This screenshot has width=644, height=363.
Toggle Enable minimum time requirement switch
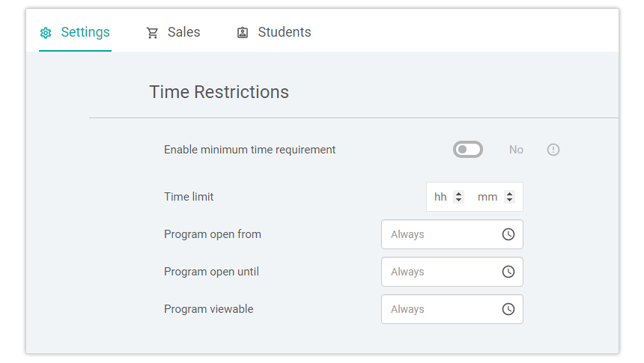point(468,150)
